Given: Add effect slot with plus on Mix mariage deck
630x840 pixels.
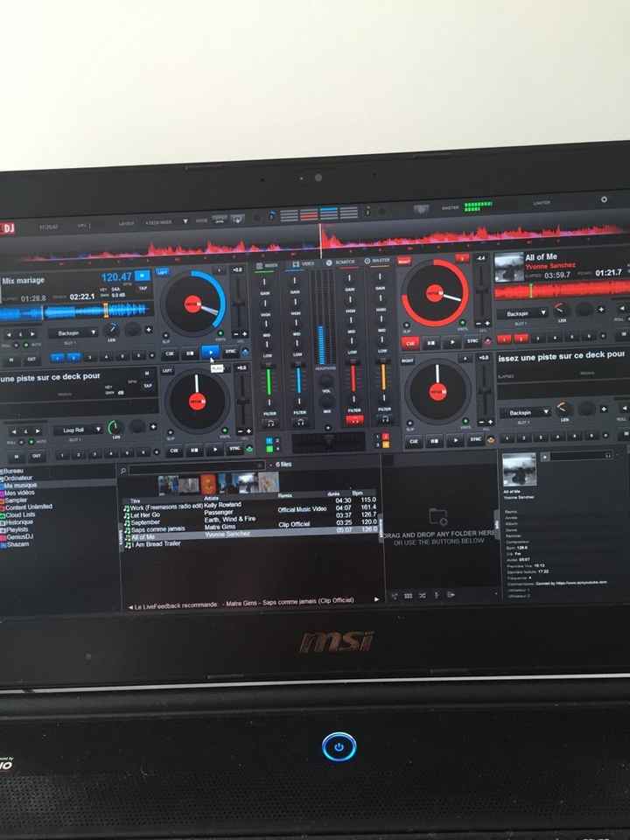Looking at the screenshot, I should [149, 330].
